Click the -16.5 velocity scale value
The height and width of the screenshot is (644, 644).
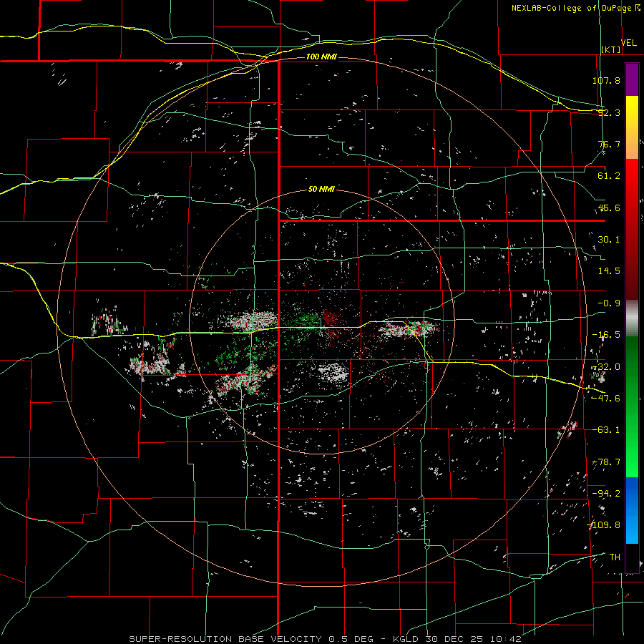point(606,335)
